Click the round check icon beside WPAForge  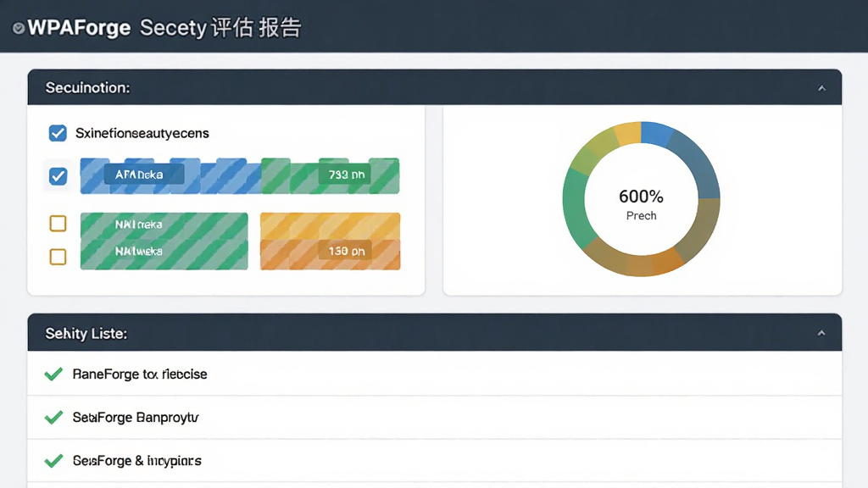click(x=19, y=28)
